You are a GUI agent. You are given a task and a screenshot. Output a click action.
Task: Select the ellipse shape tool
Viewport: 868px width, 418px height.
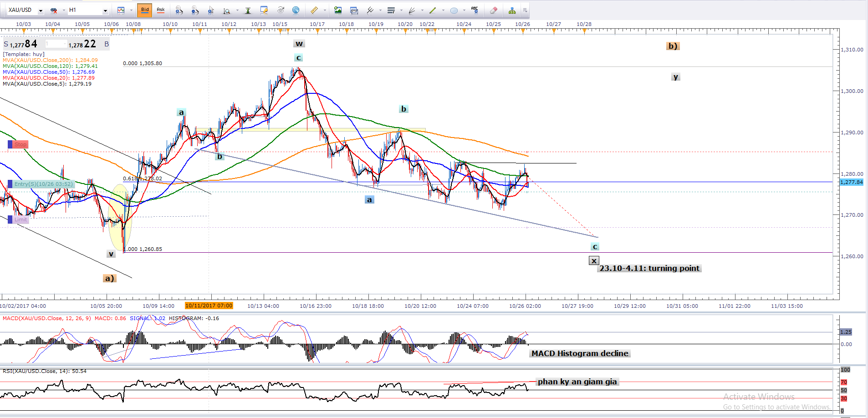[454, 10]
